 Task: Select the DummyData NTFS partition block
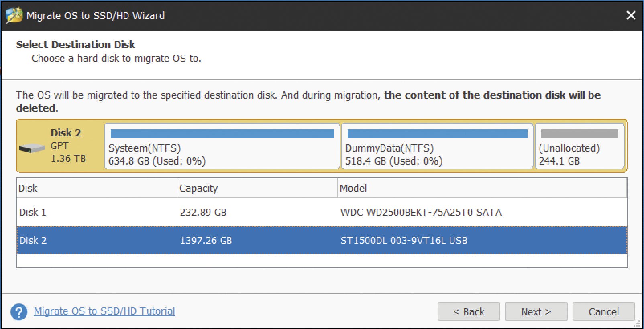click(x=437, y=154)
